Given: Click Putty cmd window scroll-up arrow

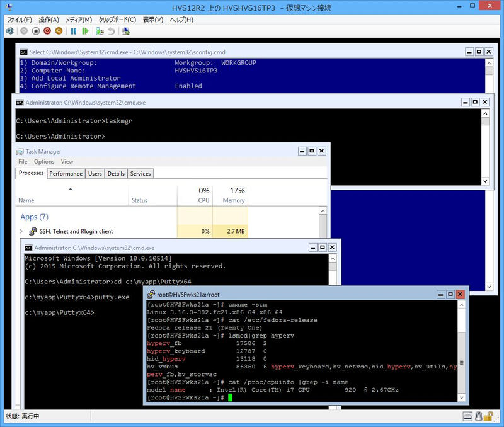Looking at the screenshot, I should click(x=333, y=259).
